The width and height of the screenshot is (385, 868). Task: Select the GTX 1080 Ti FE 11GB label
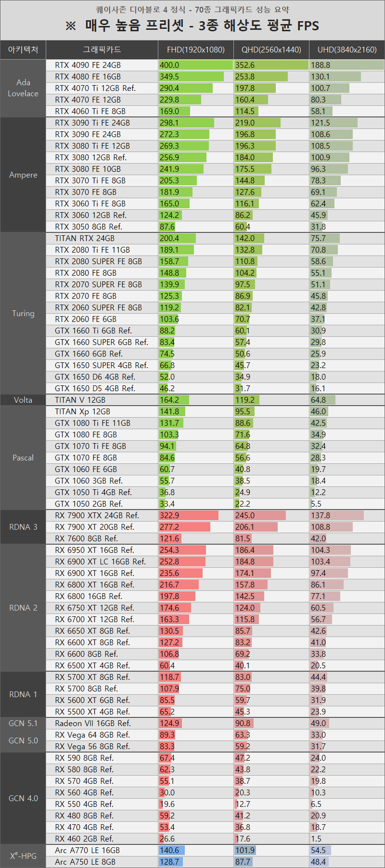click(92, 423)
